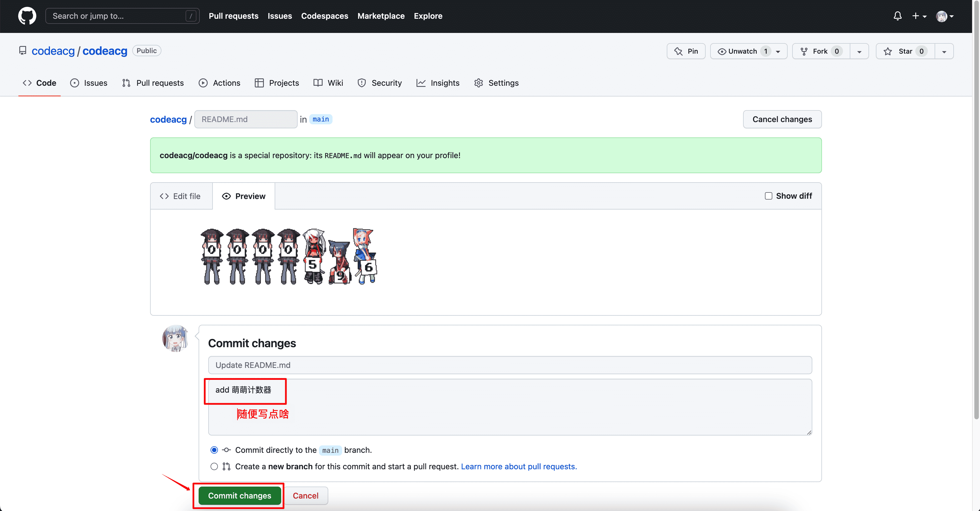This screenshot has height=511, width=980.
Task: Enable the Show diff checkbox
Action: pos(768,196)
